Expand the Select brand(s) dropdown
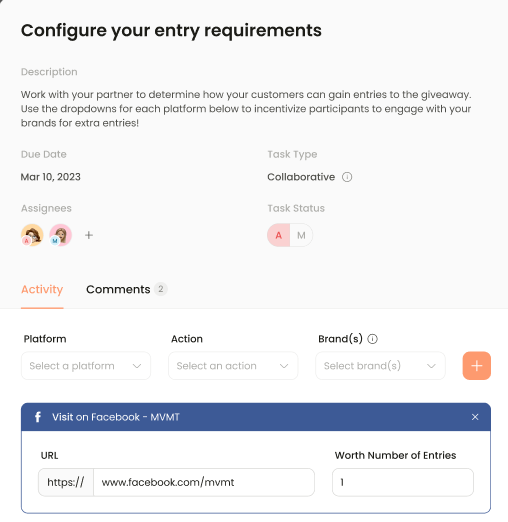The image size is (508, 522). pos(380,366)
